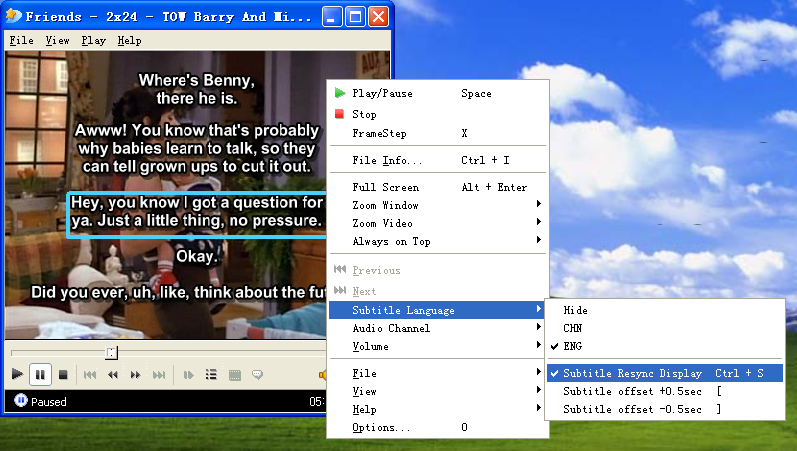The height and width of the screenshot is (451, 797).
Task: Open View menu in menu bar
Action: (57, 41)
